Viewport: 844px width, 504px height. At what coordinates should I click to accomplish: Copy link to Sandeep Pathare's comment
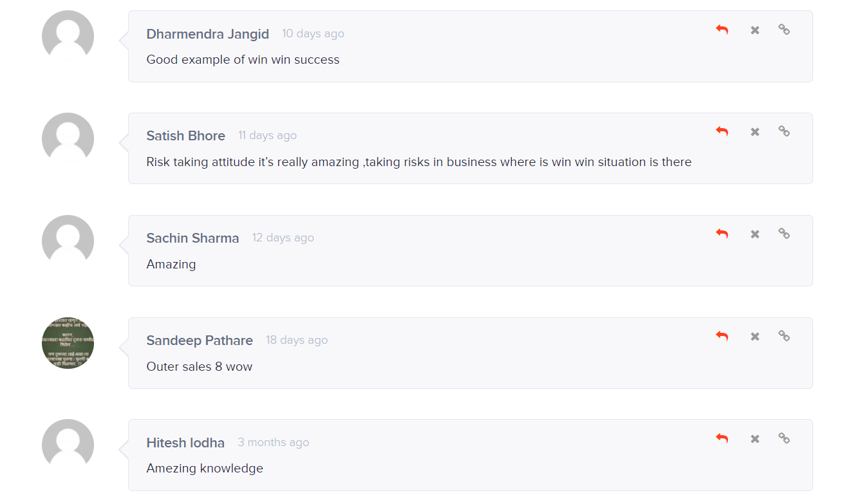click(x=784, y=336)
